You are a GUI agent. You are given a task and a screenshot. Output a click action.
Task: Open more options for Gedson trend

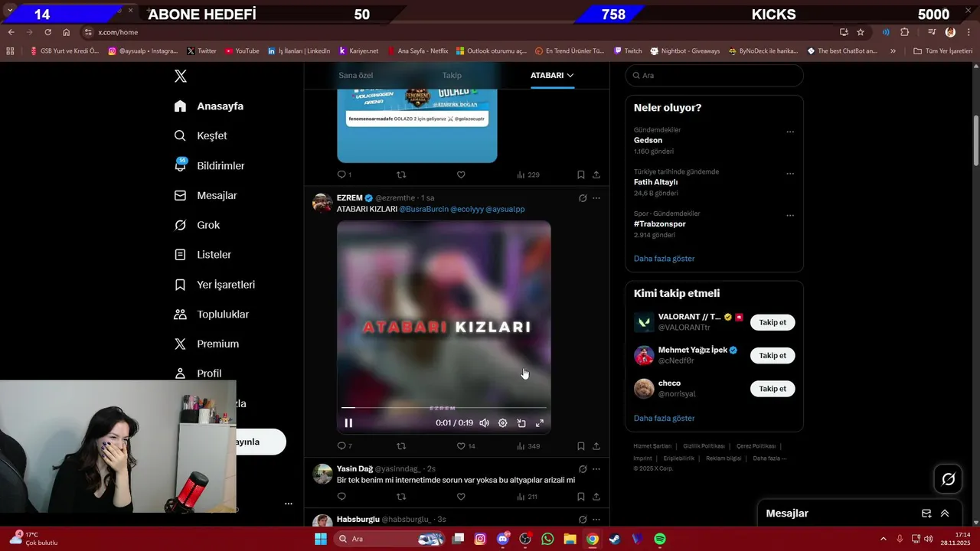[790, 132]
